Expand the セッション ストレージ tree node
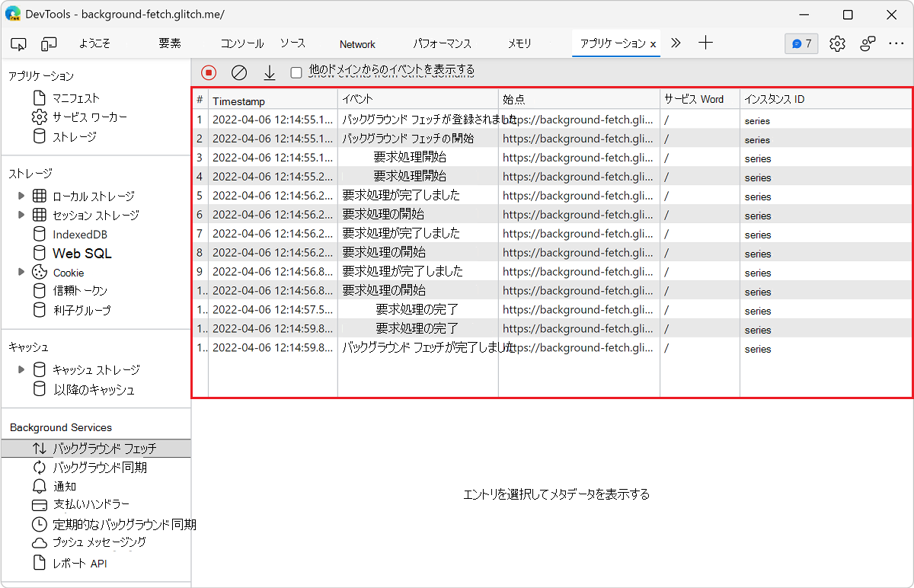This screenshot has height=588, width=914. pos(21,215)
